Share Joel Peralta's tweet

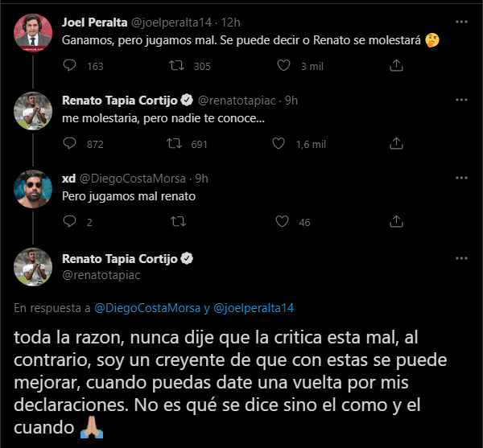[395, 66]
